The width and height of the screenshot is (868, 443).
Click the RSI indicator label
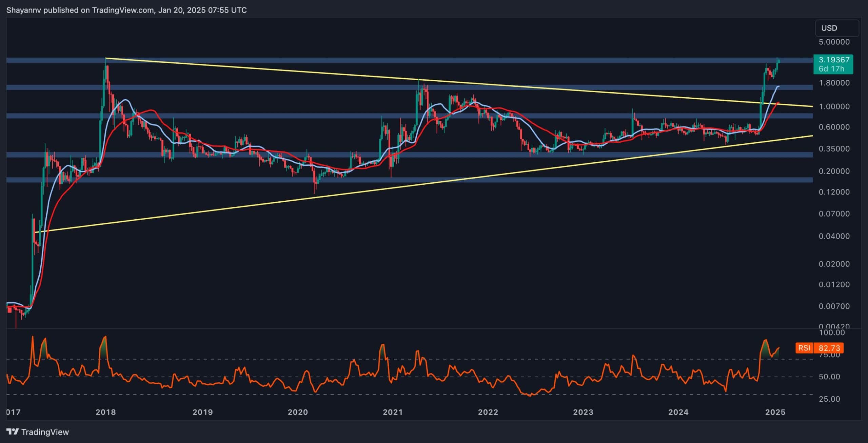coord(804,348)
